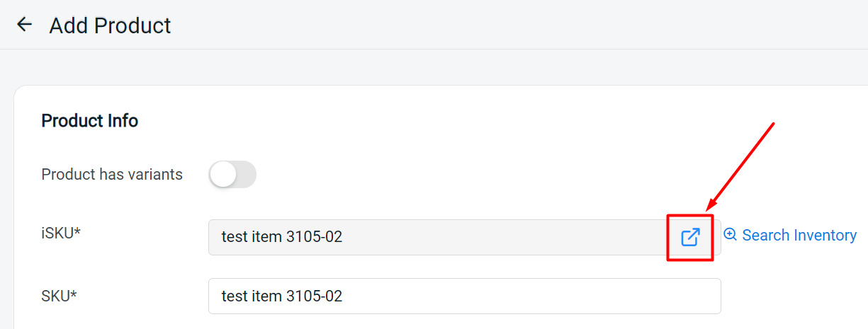Enable the Product has variants toggle
Viewport: 868px width, 329px height.
pos(232,174)
